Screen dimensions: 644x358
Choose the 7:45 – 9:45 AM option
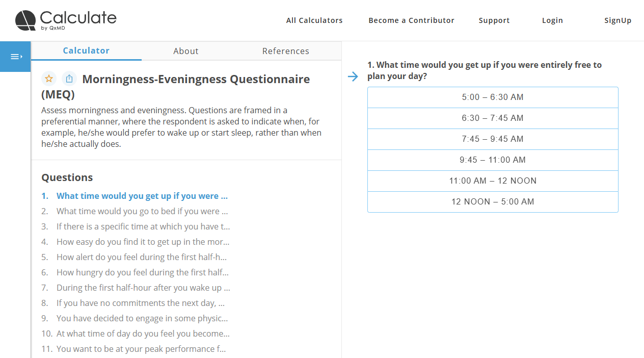tap(493, 139)
